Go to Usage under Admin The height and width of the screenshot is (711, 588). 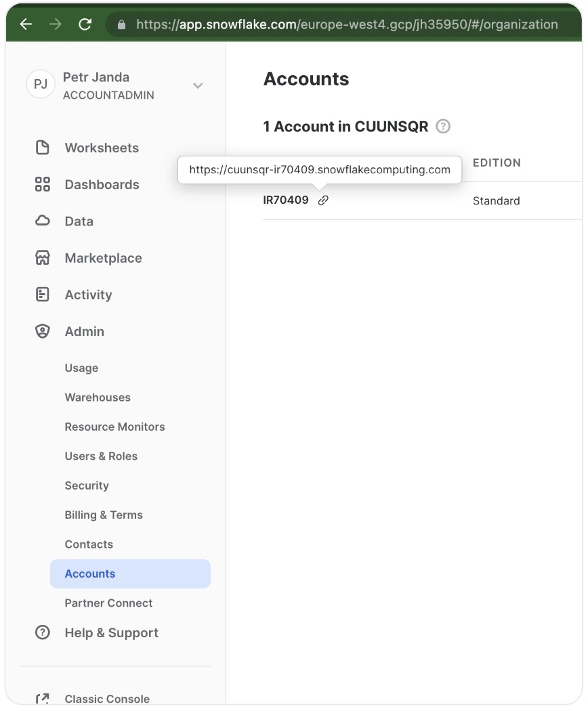point(81,368)
